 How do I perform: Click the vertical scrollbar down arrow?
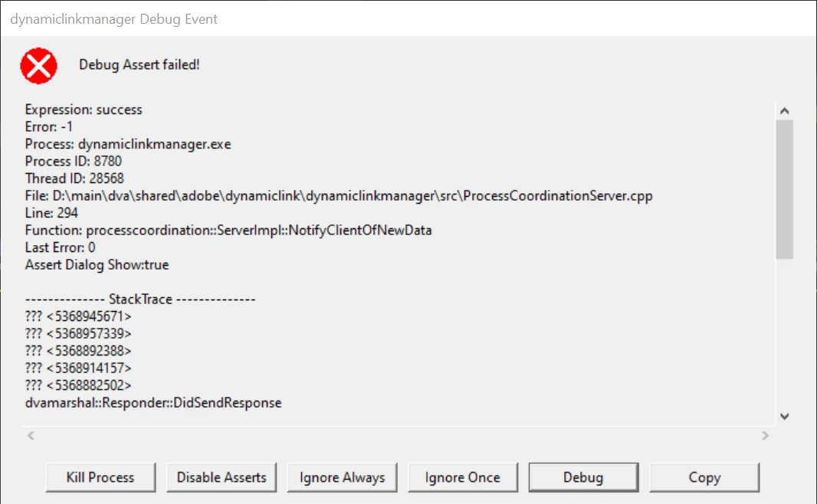[784, 416]
